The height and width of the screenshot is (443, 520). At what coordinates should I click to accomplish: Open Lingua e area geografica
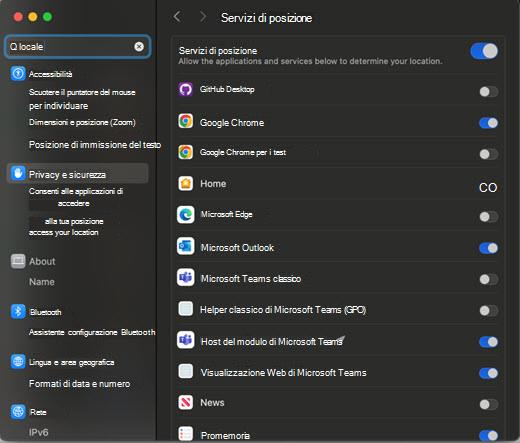[x=72, y=362]
